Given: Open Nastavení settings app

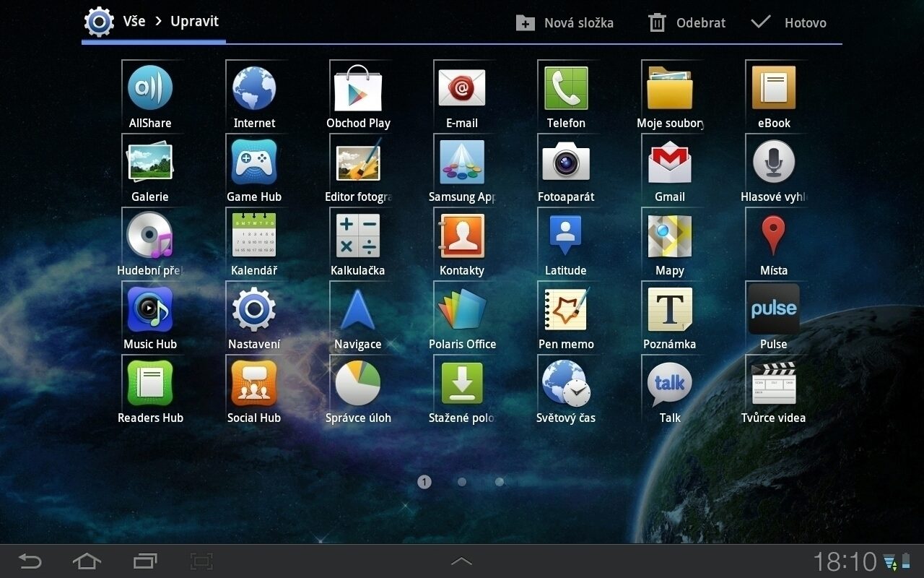Looking at the screenshot, I should pyautogui.click(x=254, y=309).
